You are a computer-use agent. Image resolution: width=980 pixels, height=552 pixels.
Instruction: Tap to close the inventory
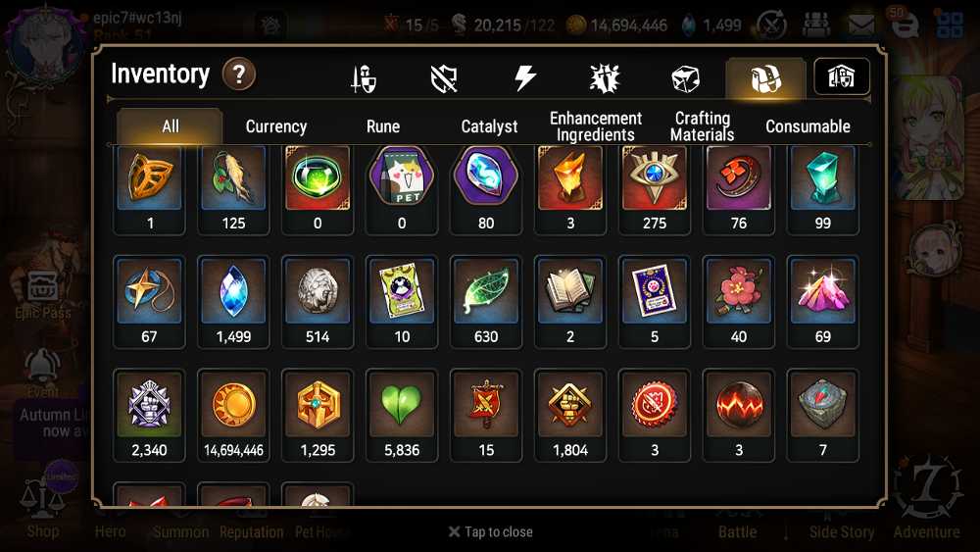point(491,532)
